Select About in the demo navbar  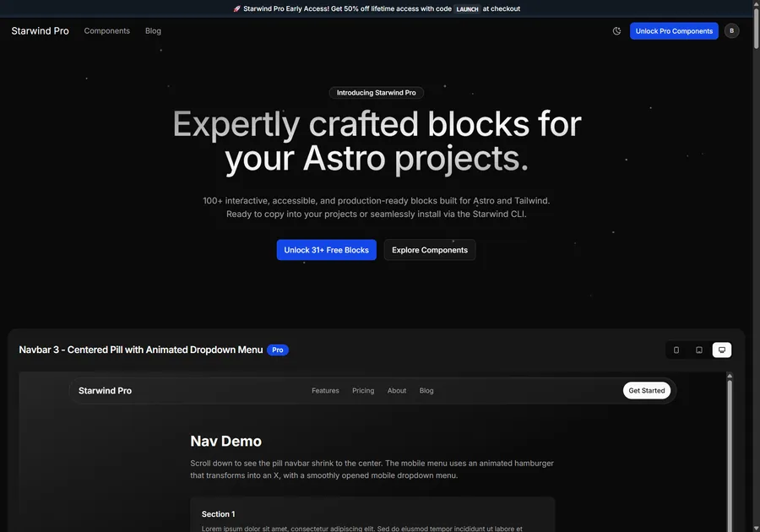tap(396, 390)
